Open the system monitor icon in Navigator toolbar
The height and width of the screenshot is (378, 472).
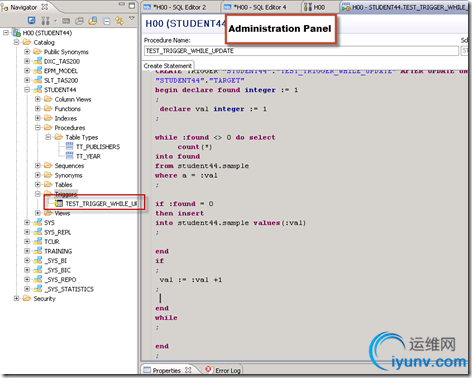point(31,21)
